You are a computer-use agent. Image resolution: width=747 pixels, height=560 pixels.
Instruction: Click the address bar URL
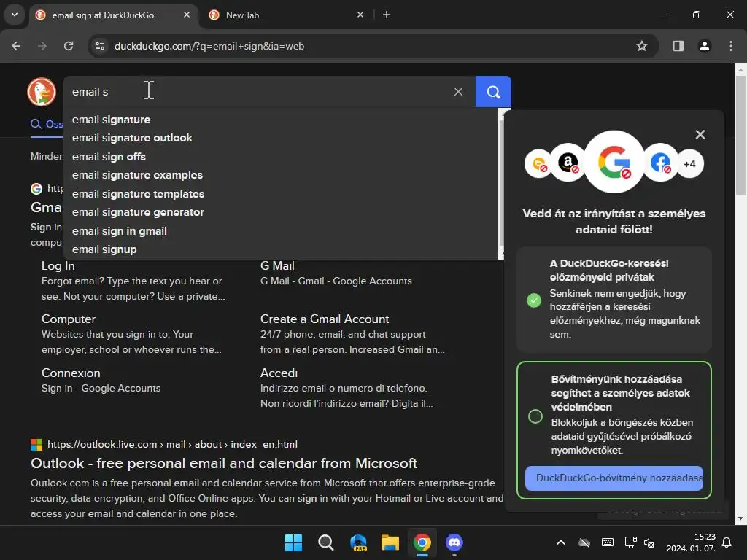click(209, 46)
